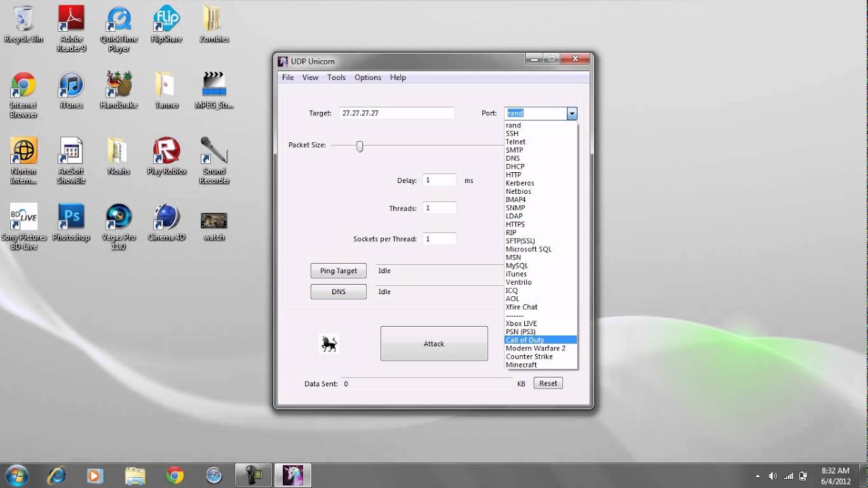
Task: Open the Options menu
Action: [x=368, y=77]
